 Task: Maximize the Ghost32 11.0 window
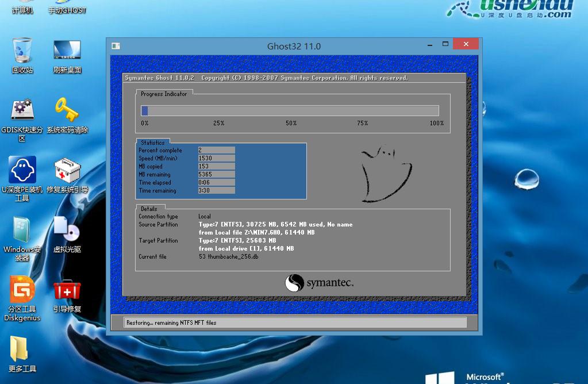pos(445,44)
